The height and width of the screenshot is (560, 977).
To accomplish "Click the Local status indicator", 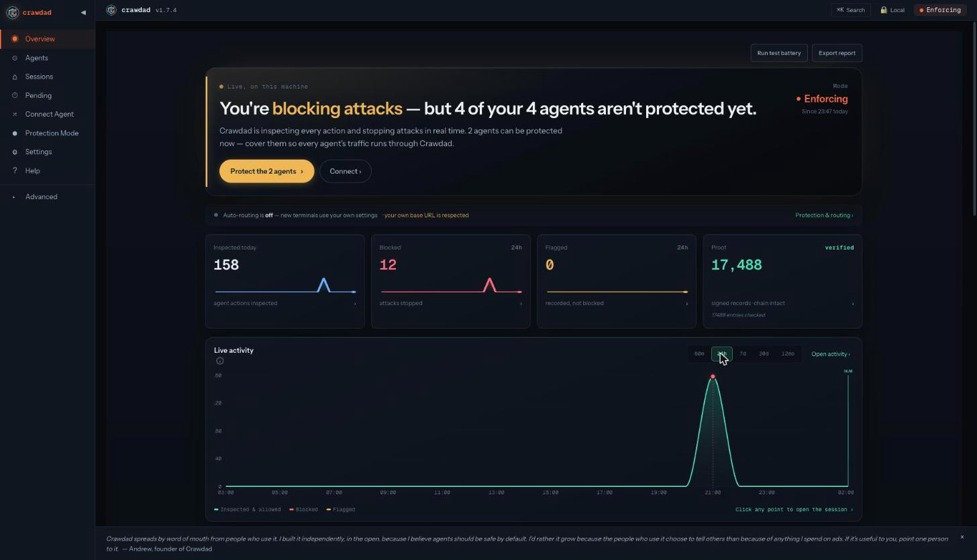I will point(892,10).
